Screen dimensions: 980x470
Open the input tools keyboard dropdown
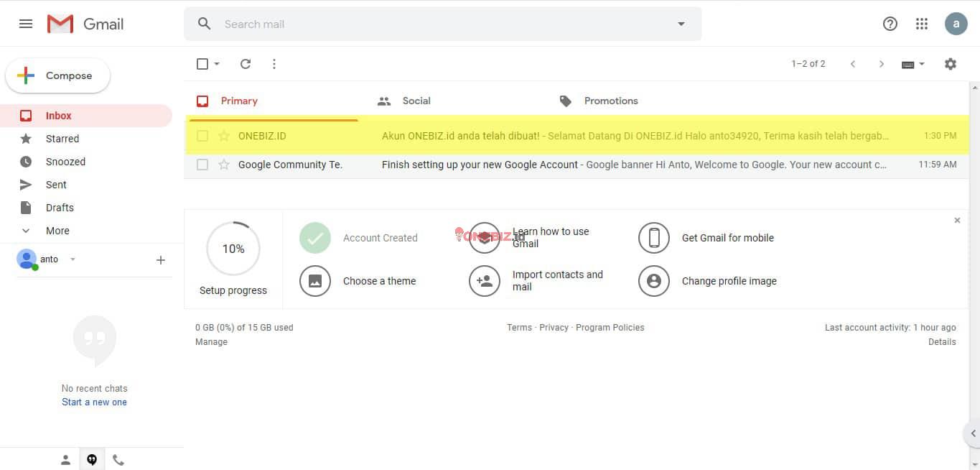[x=913, y=64]
